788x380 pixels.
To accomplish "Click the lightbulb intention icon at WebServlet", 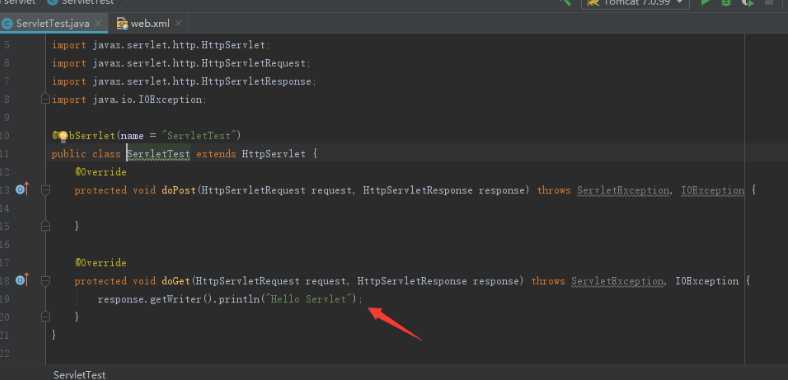I will (x=62, y=136).
